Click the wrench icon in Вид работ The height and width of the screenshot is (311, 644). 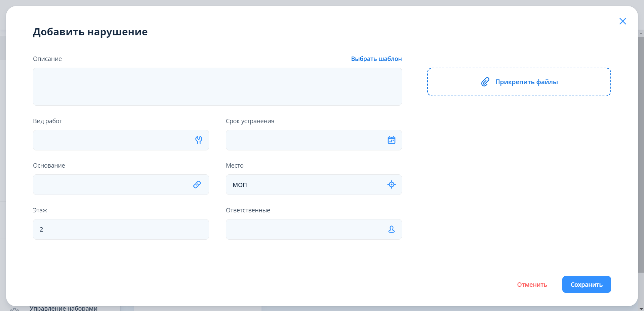pyautogui.click(x=199, y=140)
